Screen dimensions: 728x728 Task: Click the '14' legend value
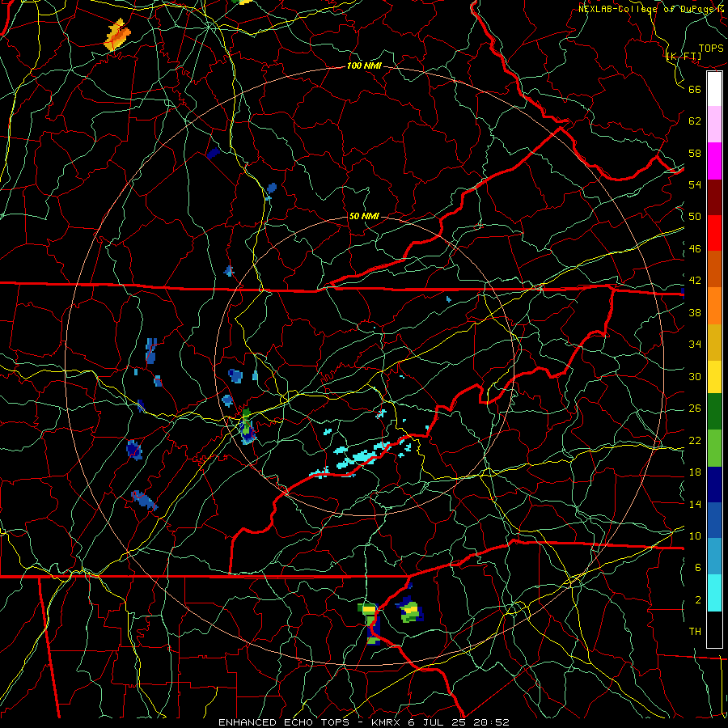tap(695, 504)
